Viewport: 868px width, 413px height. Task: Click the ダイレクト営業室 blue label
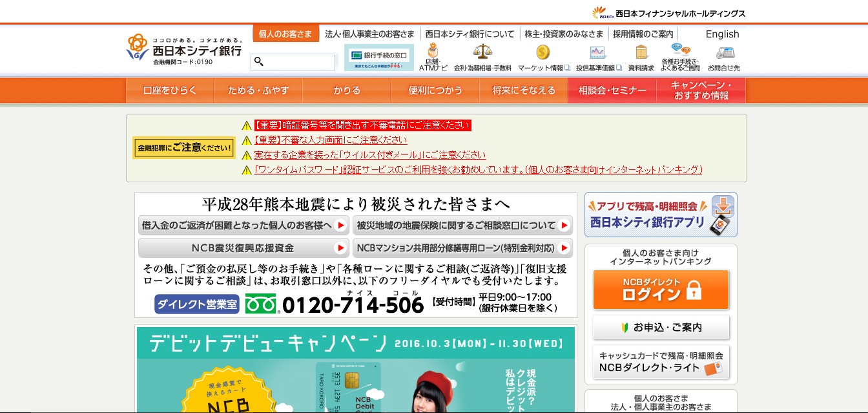(x=197, y=304)
